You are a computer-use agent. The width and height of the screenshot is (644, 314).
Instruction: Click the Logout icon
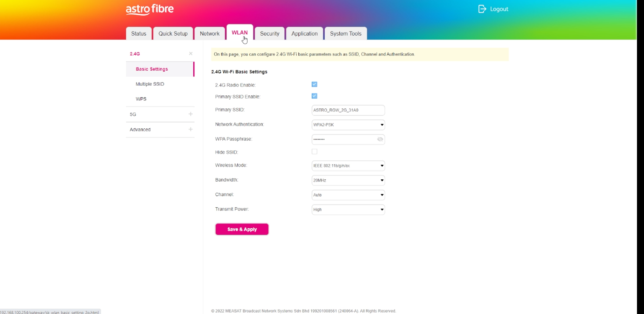482,9
